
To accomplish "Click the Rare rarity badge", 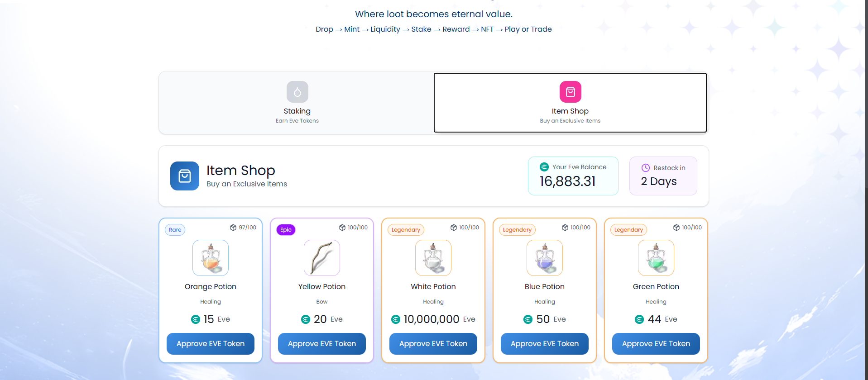I will coord(175,230).
